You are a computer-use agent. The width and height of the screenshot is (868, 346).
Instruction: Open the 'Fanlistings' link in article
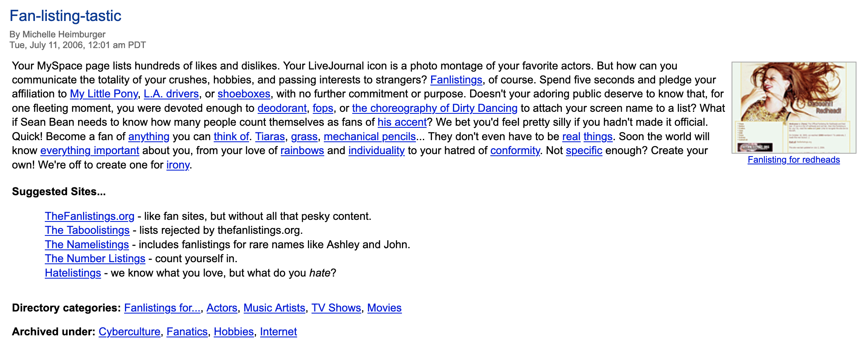456,80
